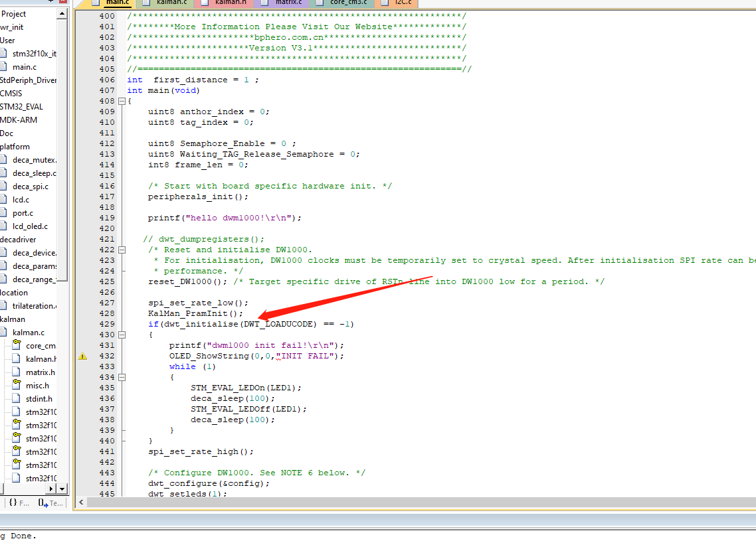Viewport: 756px width, 543px height.
Task: Click the main.c file icon in project tree
Action: coord(4,66)
